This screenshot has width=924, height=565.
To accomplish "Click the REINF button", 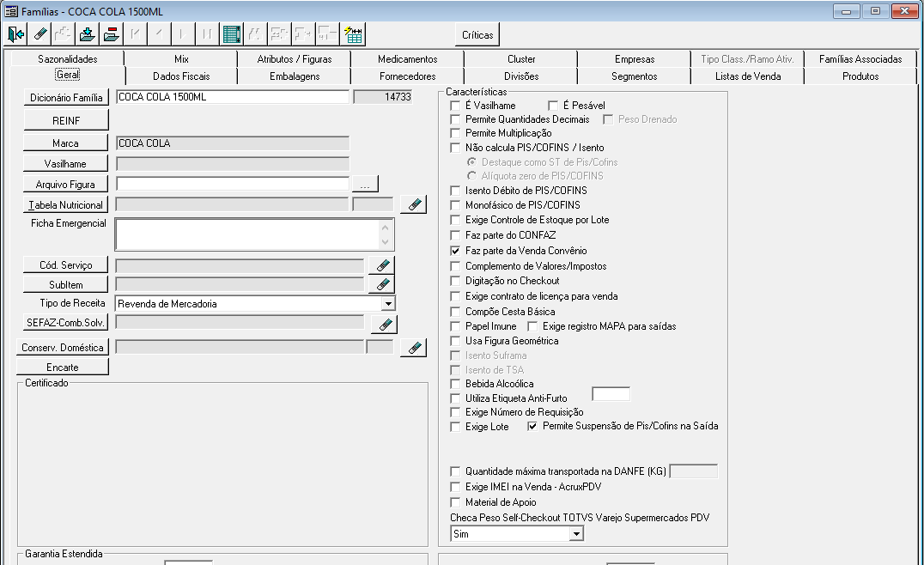I will 66,120.
